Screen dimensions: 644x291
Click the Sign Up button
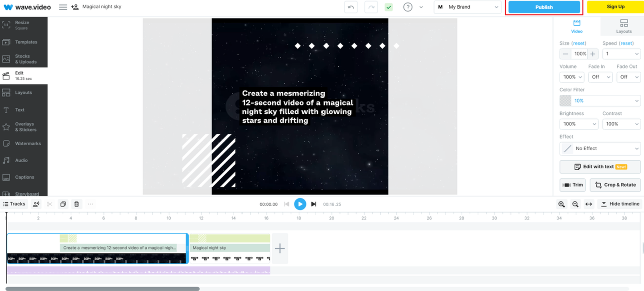(615, 7)
